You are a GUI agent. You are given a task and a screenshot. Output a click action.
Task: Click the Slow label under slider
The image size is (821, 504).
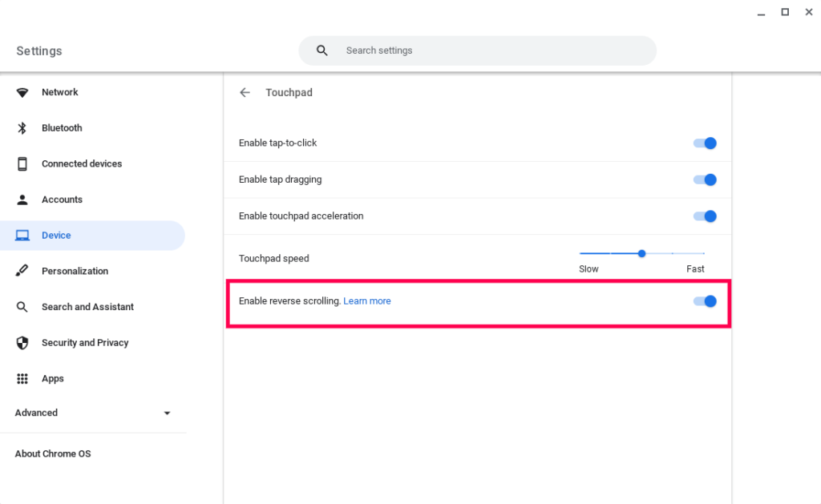(588, 269)
